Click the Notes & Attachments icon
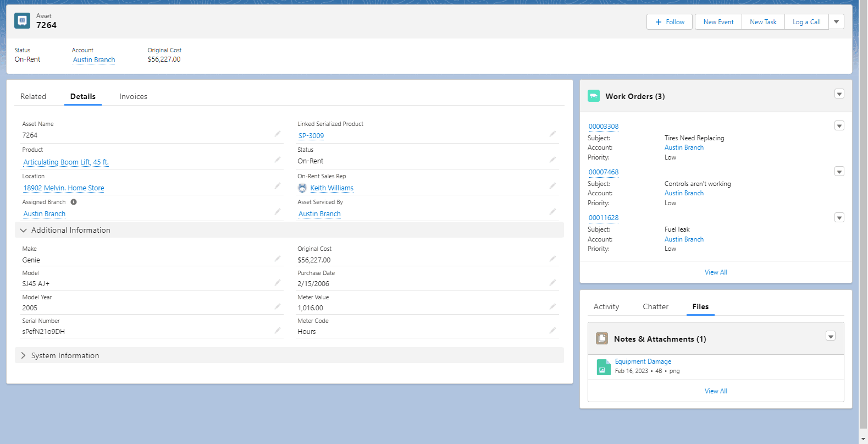Screen dimensions: 868x444 click(602, 338)
